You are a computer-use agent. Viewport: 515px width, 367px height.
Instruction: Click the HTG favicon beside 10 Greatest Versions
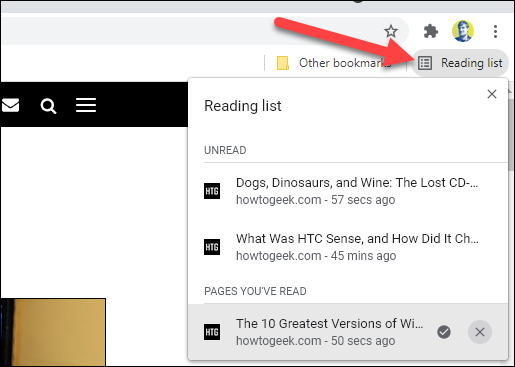(x=212, y=332)
